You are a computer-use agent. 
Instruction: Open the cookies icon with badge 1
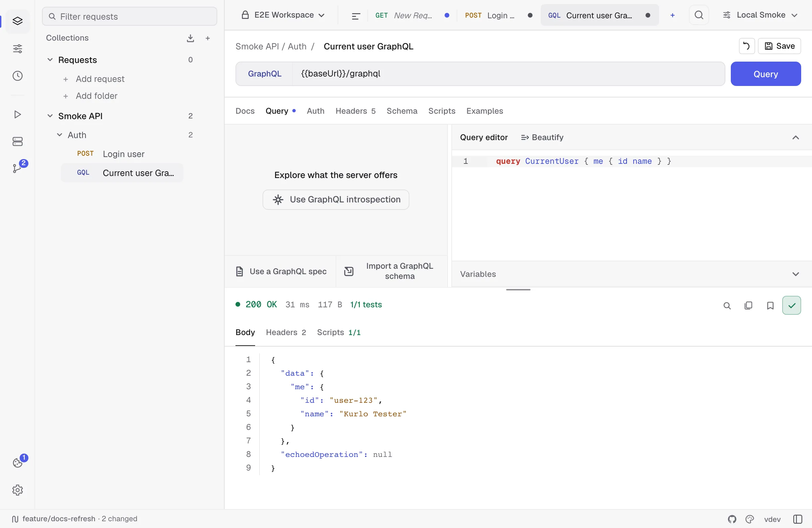click(17, 462)
